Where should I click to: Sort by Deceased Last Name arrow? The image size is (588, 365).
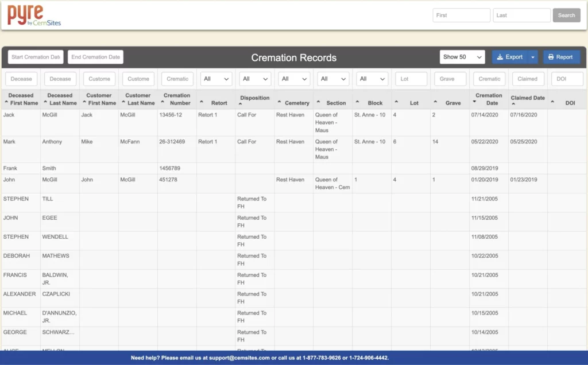45,102
